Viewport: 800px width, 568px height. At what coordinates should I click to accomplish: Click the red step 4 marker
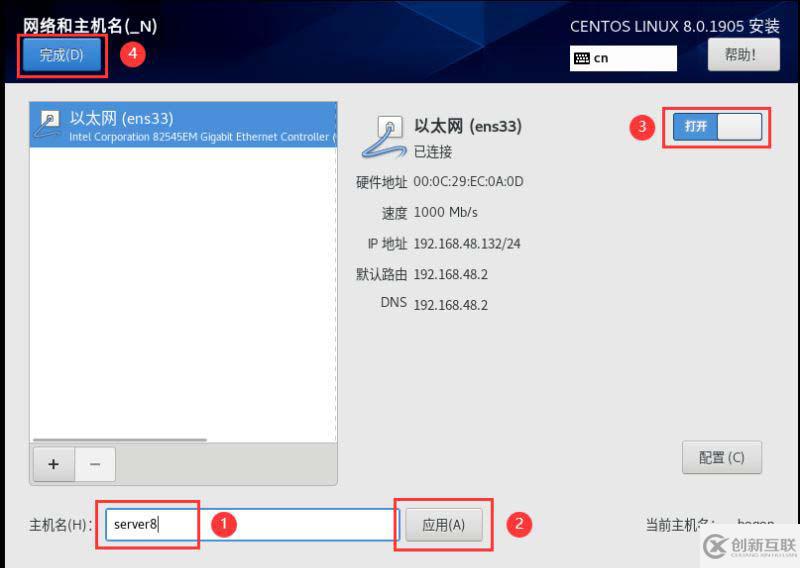click(133, 54)
